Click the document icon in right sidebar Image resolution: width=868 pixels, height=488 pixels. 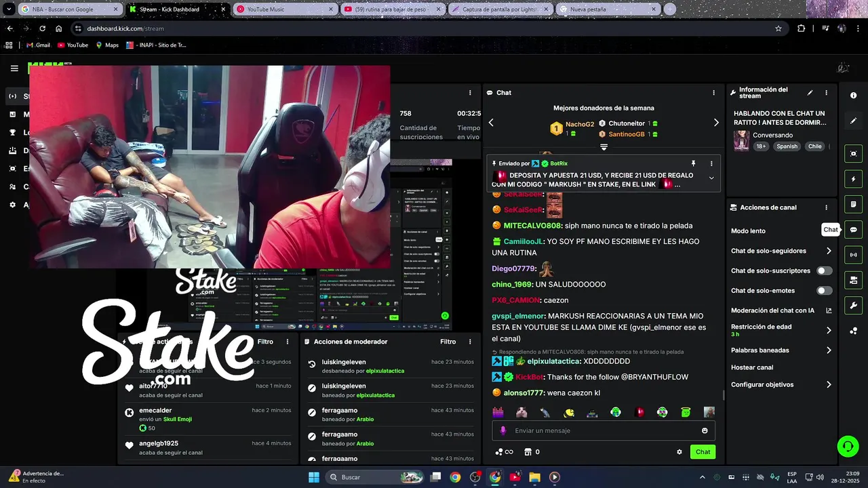[853, 204]
